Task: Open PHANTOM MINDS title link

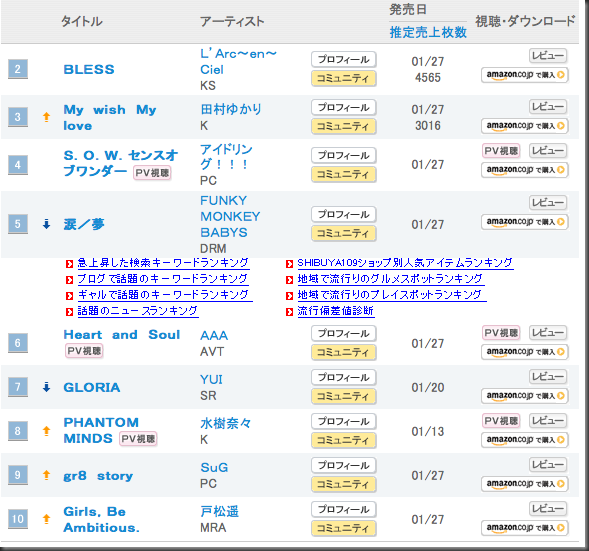Action: tap(101, 430)
